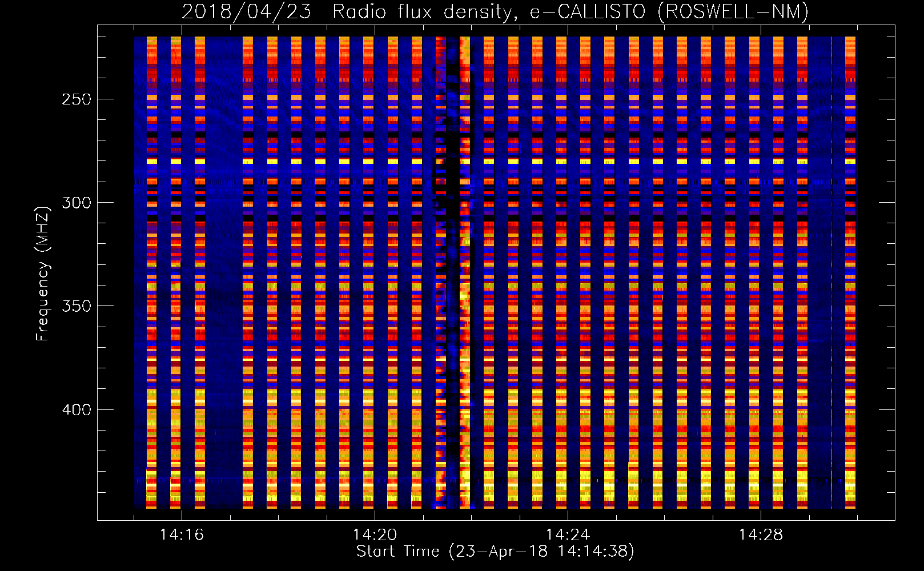Click the station name 'ROSWELL-NM' in title
This screenshot has width=924, height=571.
(733, 11)
